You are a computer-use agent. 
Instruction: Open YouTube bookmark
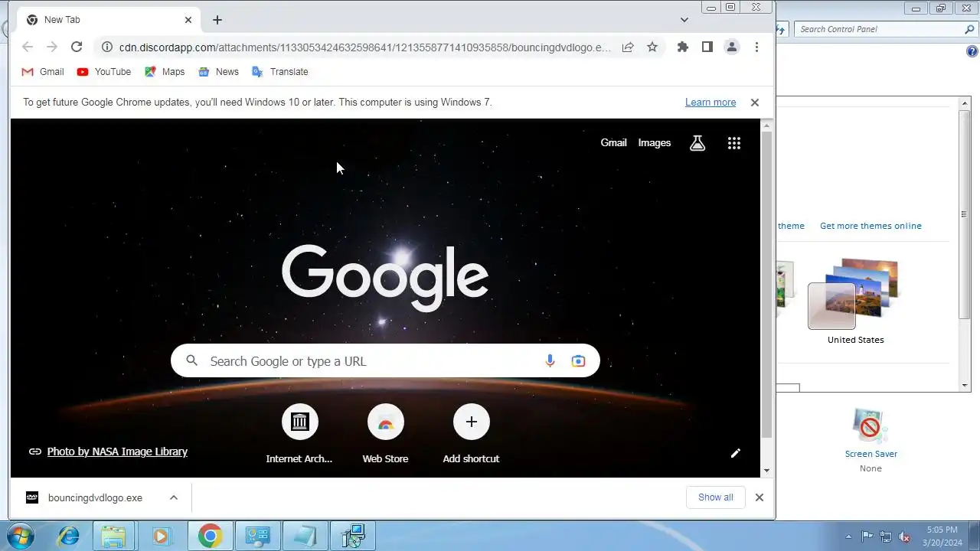[104, 72]
